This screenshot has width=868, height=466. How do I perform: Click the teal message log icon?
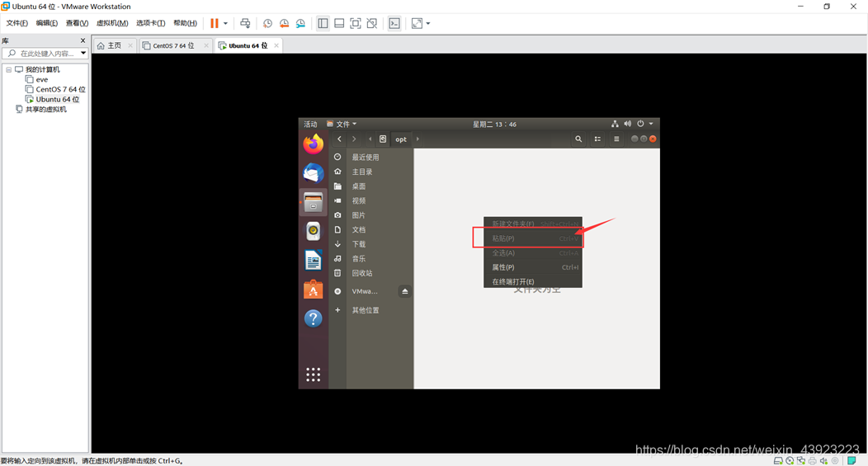coord(852,460)
